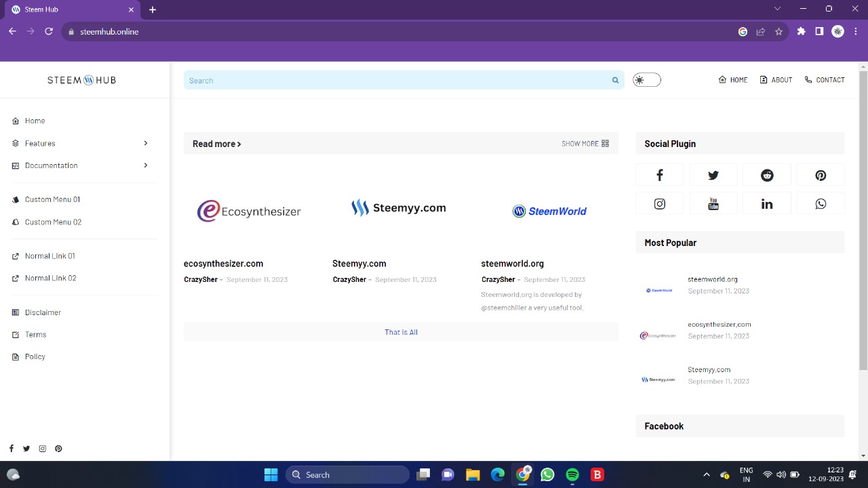Image resolution: width=868 pixels, height=488 pixels.
Task: Open Microsoft Edge from the taskbar
Action: coord(498,474)
